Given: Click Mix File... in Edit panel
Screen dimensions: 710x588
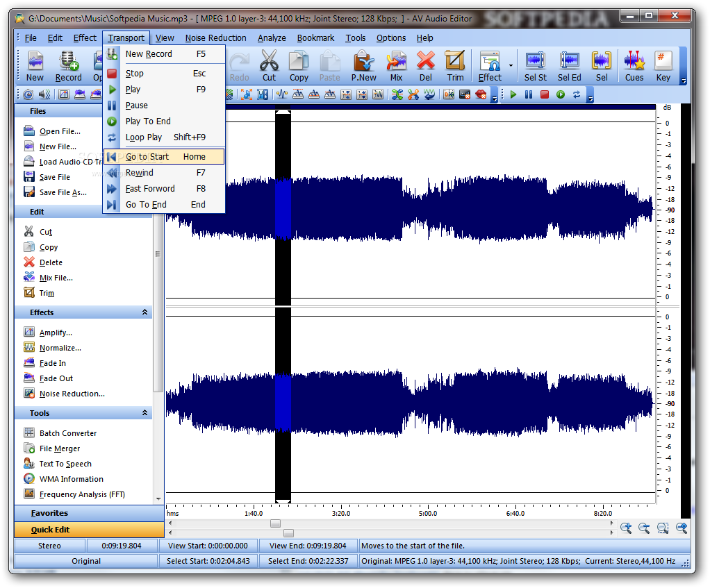Looking at the screenshot, I should pyautogui.click(x=56, y=278).
